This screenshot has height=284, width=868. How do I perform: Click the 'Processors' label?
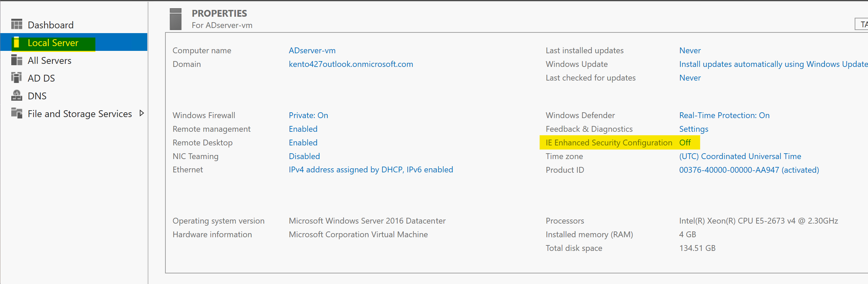click(x=565, y=221)
